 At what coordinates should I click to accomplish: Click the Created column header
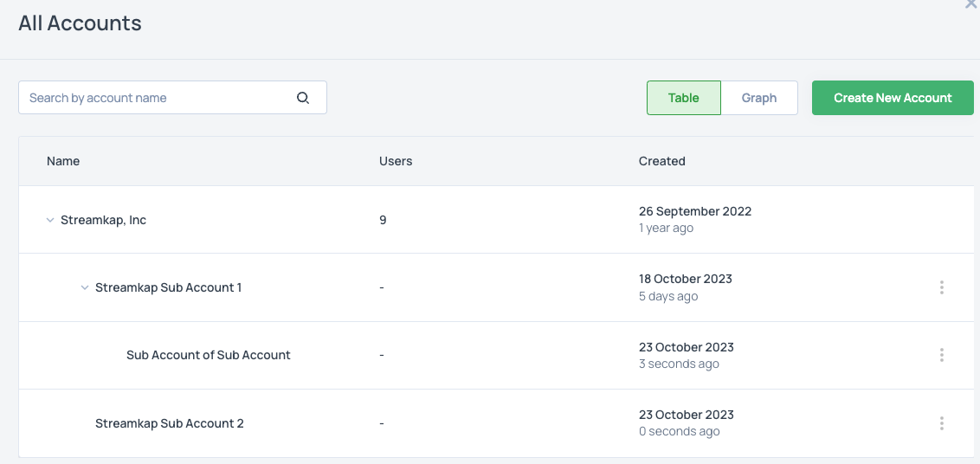click(662, 161)
